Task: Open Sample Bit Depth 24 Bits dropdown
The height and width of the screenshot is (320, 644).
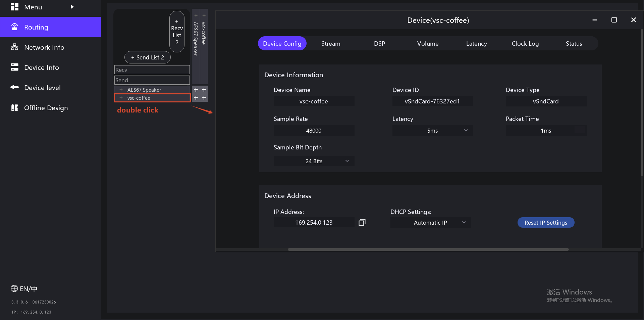Action: 314,161
